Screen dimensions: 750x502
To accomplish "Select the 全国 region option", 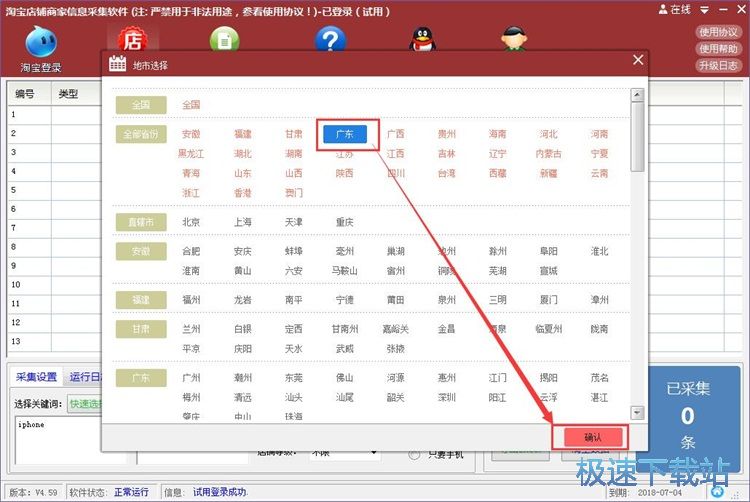I will coord(191,105).
